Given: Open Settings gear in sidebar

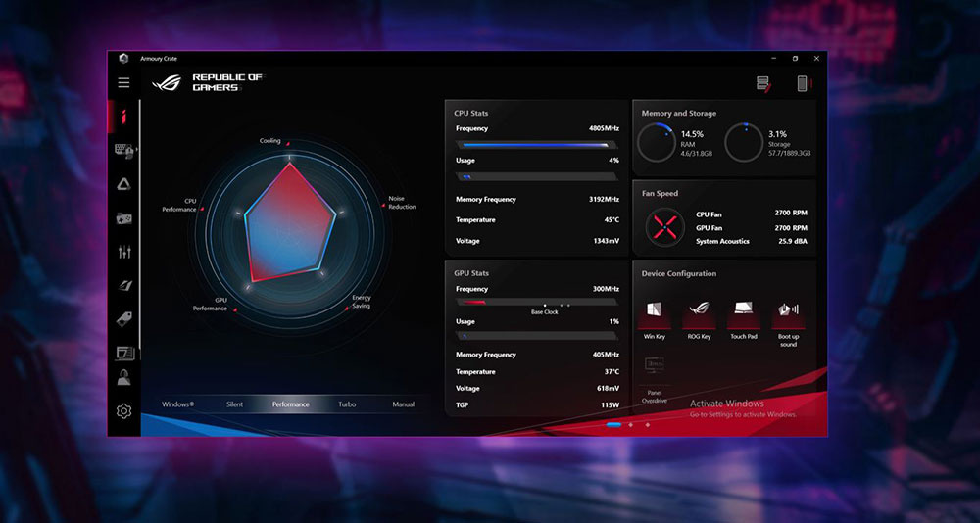Looking at the screenshot, I should click(123, 411).
